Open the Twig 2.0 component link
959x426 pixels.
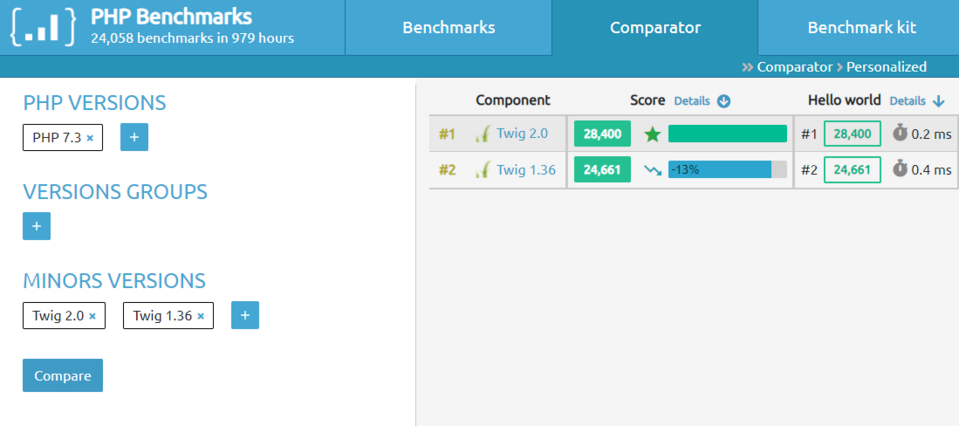(x=522, y=134)
